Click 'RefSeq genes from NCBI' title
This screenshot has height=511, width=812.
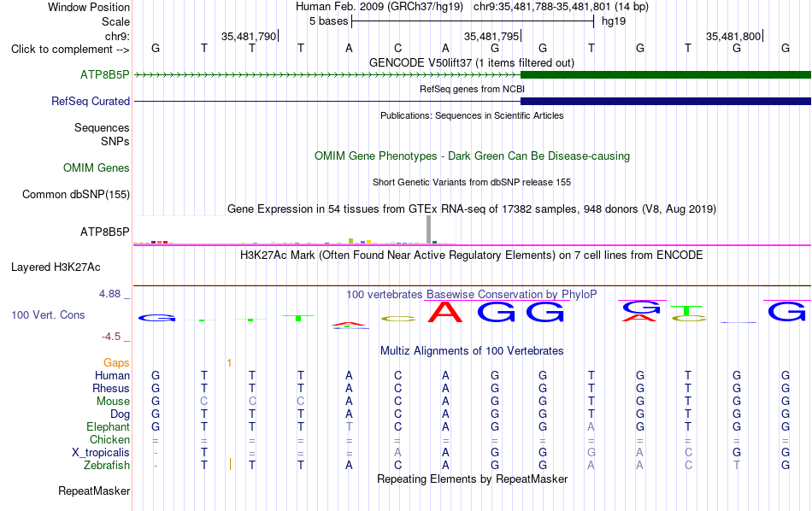click(x=472, y=89)
